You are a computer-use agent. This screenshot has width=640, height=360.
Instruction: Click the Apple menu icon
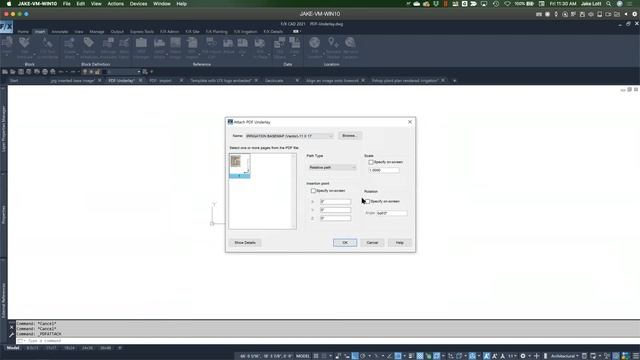(x=9, y=4)
